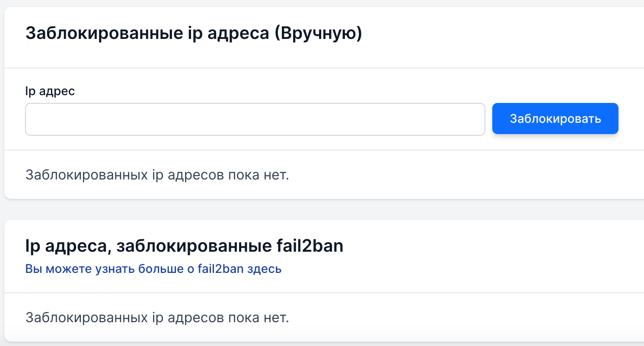Focus the text box left of Заблокировать

pos(255,119)
